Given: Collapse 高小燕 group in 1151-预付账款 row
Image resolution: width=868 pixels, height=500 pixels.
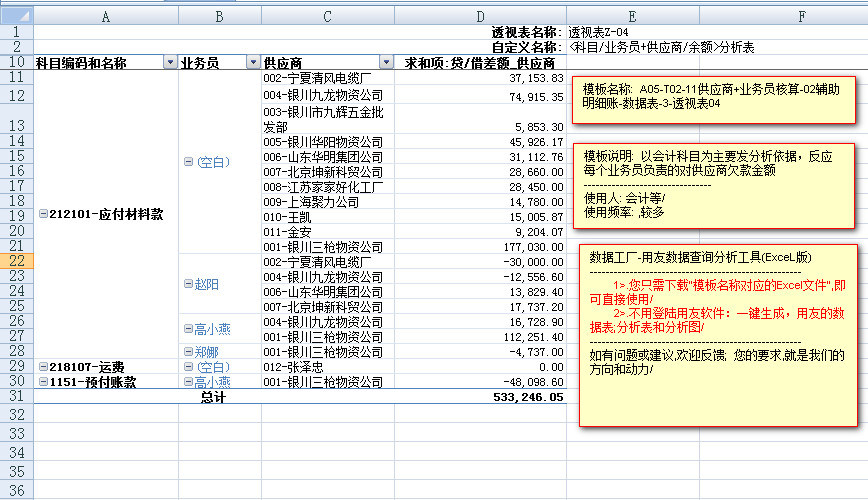Looking at the screenshot, I should point(189,382).
